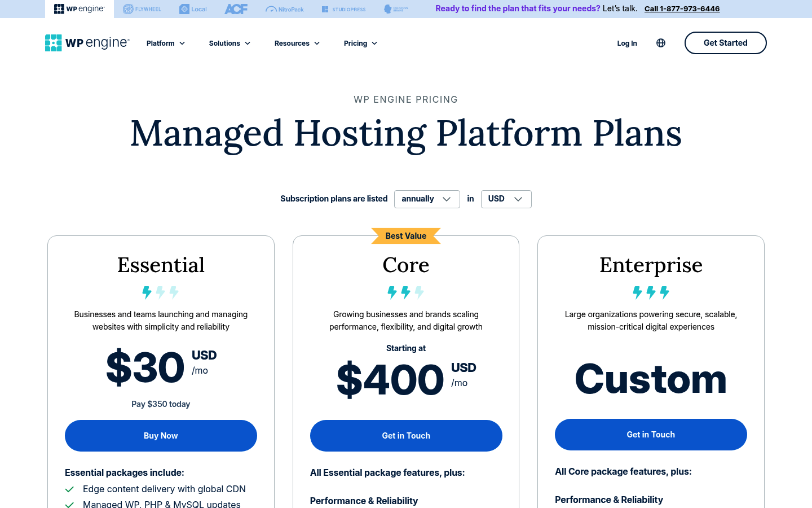Click Get in Touch on Core plan
The height and width of the screenshot is (508, 812).
tap(406, 436)
